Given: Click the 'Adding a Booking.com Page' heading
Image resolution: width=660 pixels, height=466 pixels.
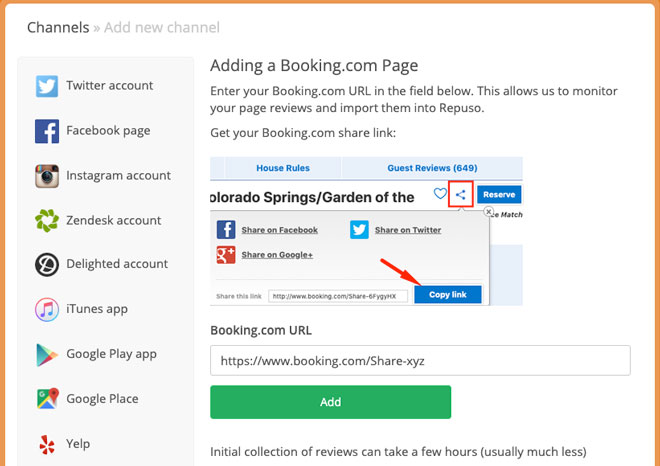Looking at the screenshot, I should click(314, 66).
